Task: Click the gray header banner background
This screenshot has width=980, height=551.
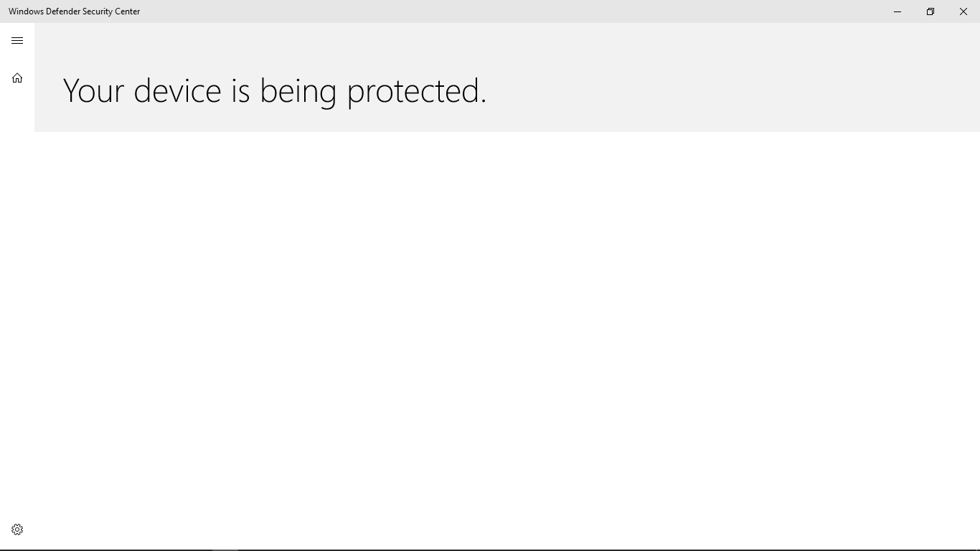Action: click(717, 79)
